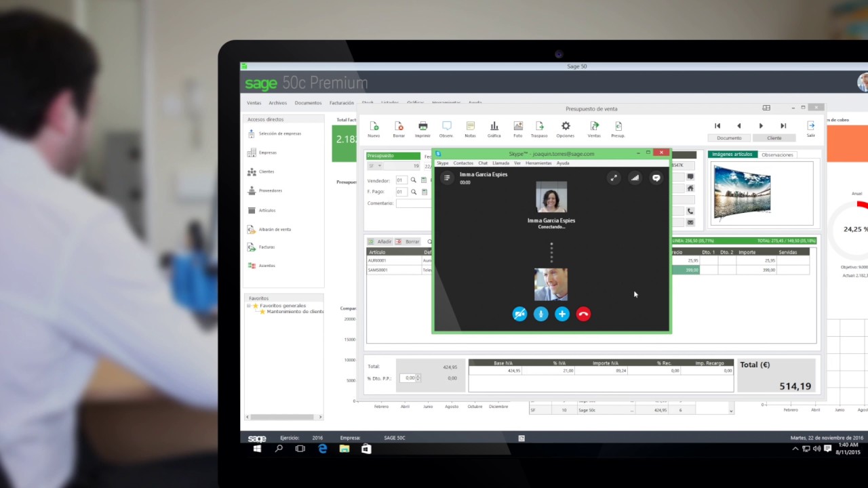Click the % Dto. P.P. stepper field

(x=410, y=378)
